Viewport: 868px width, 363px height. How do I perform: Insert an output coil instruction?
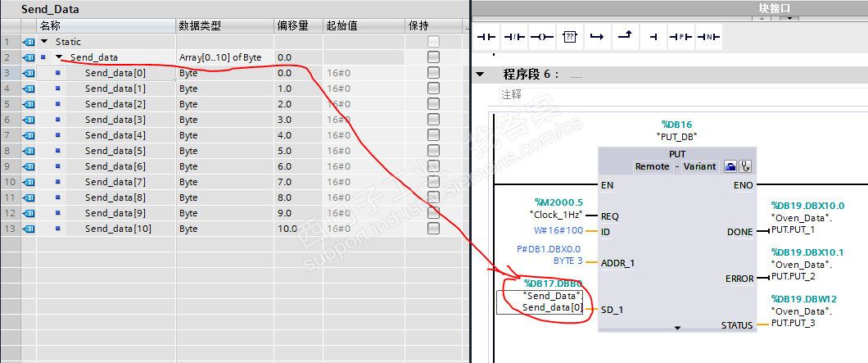click(542, 37)
